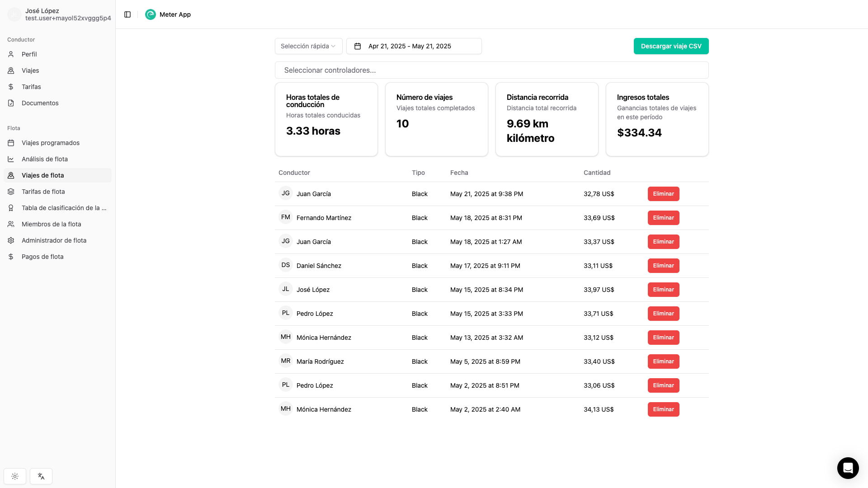Viewport: 868px width, 488px height.
Task: Open Miembros de la flota
Action: (51, 224)
